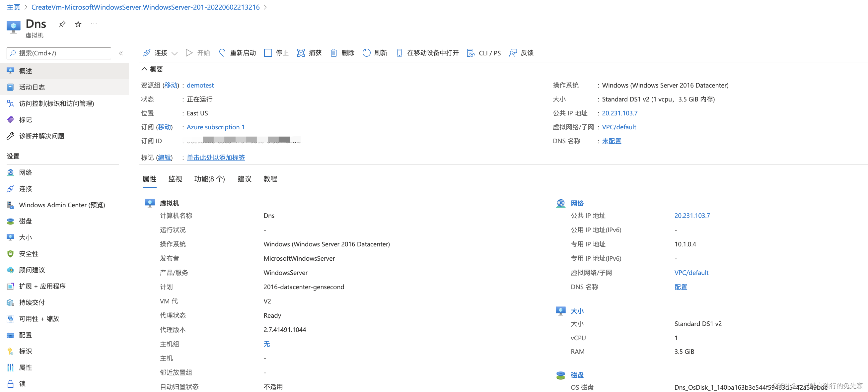Click 移动 link next to 订阅
The height and width of the screenshot is (392, 868).
coord(164,127)
